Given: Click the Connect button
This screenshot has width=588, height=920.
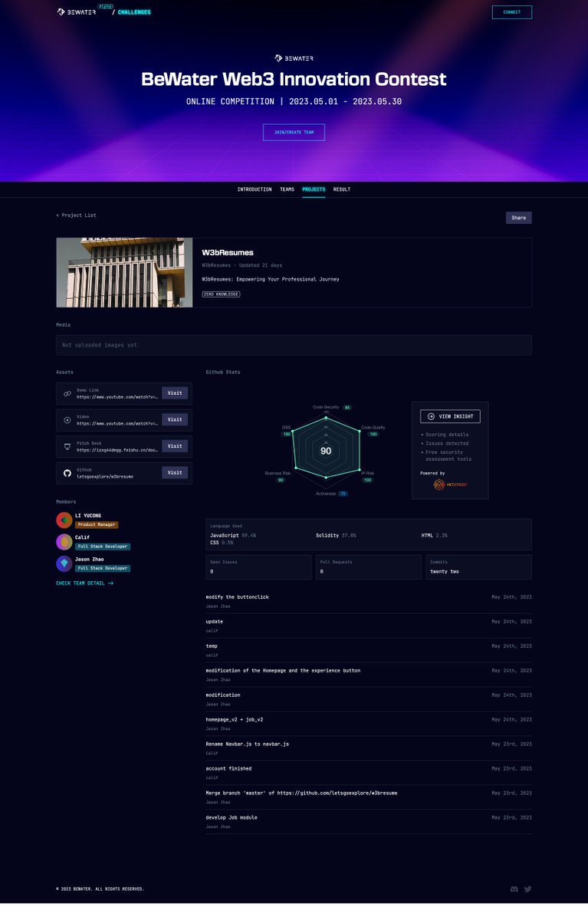Looking at the screenshot, I should click(511, 12).
